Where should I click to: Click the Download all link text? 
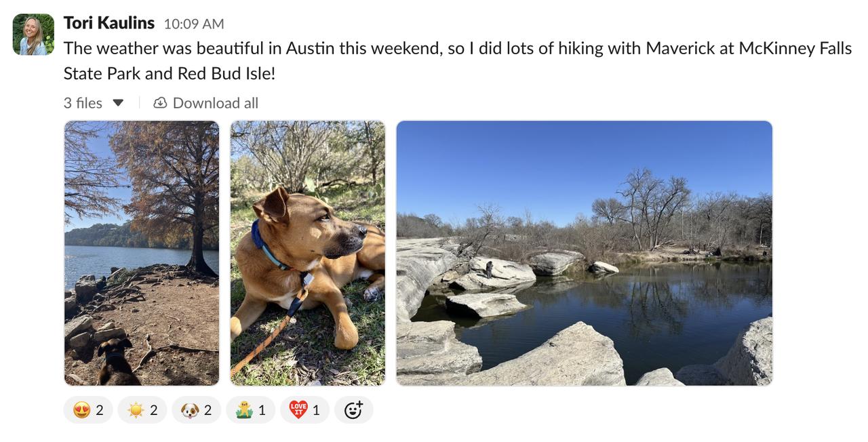pyautogui.click(x=215, y=103)
